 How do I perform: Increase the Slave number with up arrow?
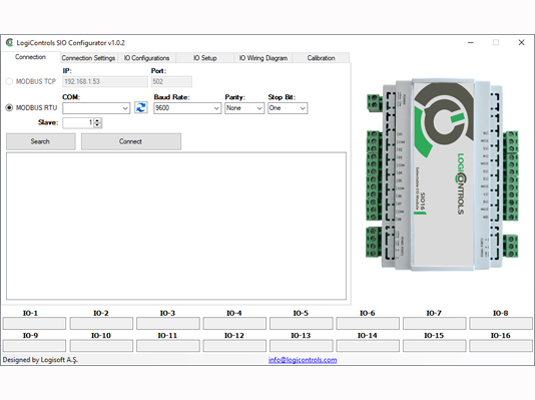(x=98, y=120)
